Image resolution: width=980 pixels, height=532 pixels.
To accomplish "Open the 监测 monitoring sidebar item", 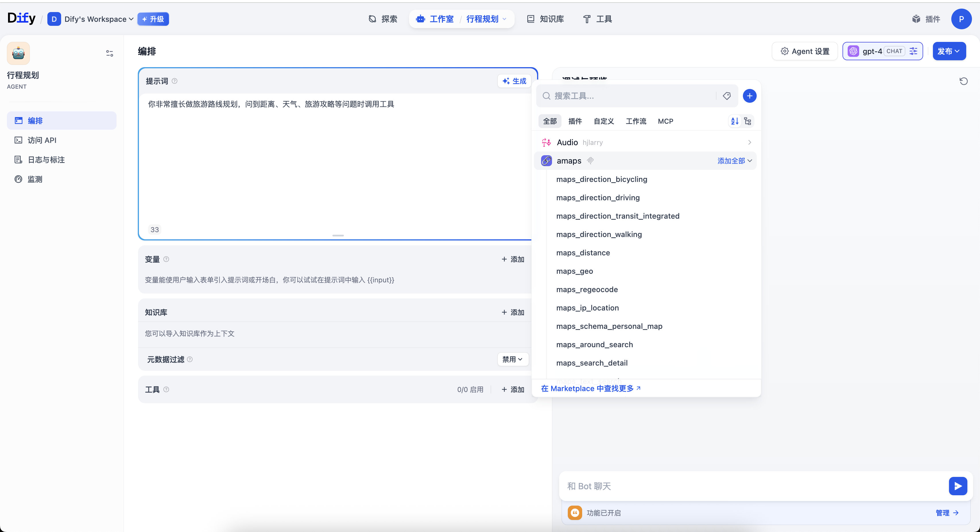I will pos(35,179).
